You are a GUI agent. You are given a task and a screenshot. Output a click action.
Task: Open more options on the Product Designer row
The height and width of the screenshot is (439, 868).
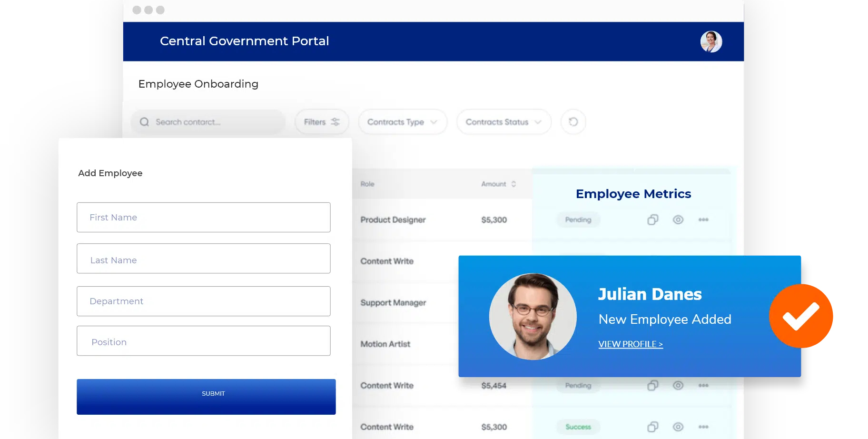(703, 219)
